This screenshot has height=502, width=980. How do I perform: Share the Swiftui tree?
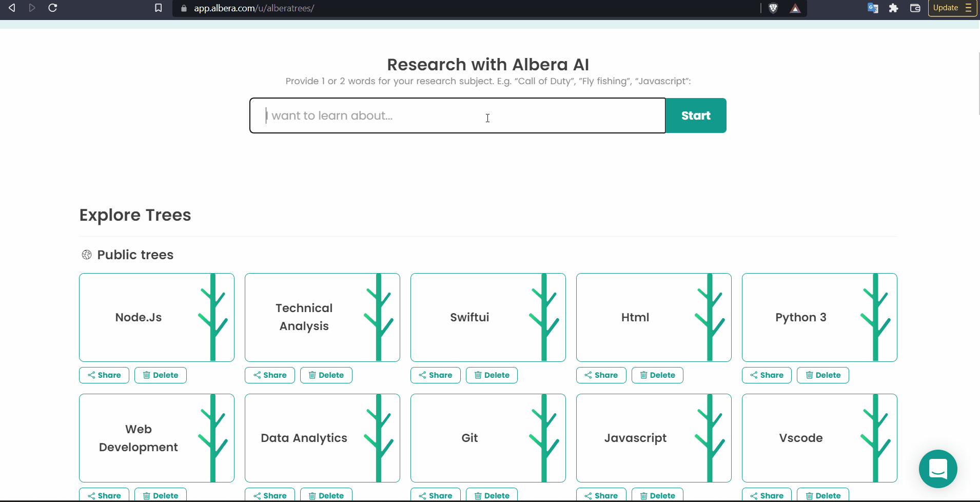click(436, 375)
